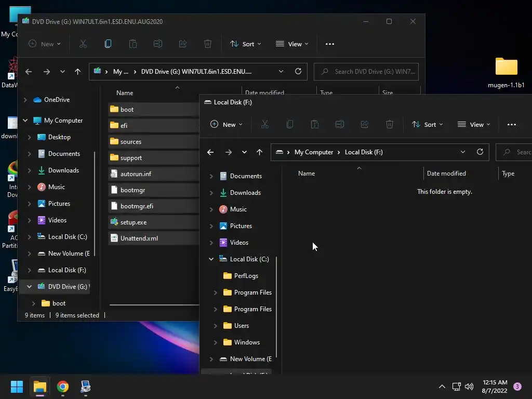The image size is (532, 399).
Task: Open Windows Start menu
Action: (17, 387)
